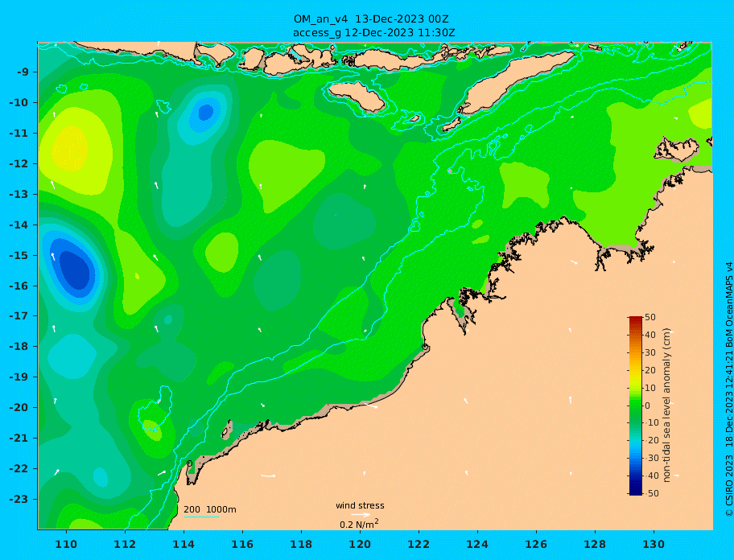Click the cyan bathymetry legend line
This screenshot has height=560, width=734.
click(201, 517)
